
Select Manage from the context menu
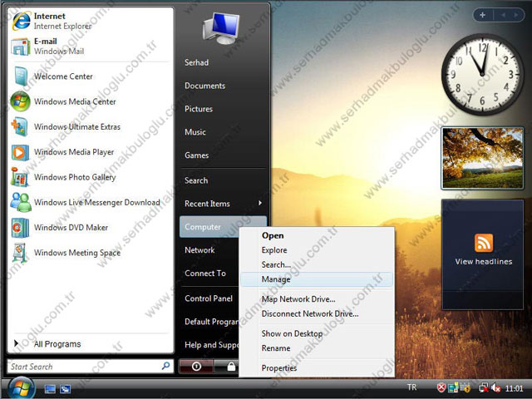click(x=317, y=279)
